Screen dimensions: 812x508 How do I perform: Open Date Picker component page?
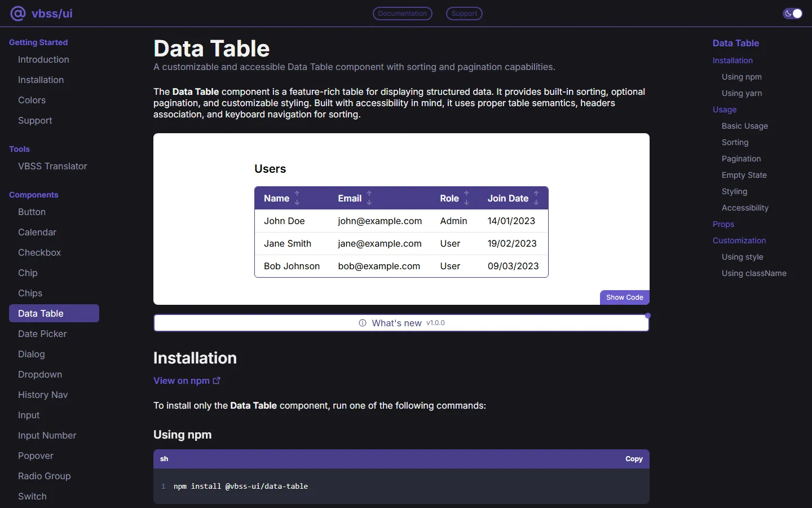point(42,334)
